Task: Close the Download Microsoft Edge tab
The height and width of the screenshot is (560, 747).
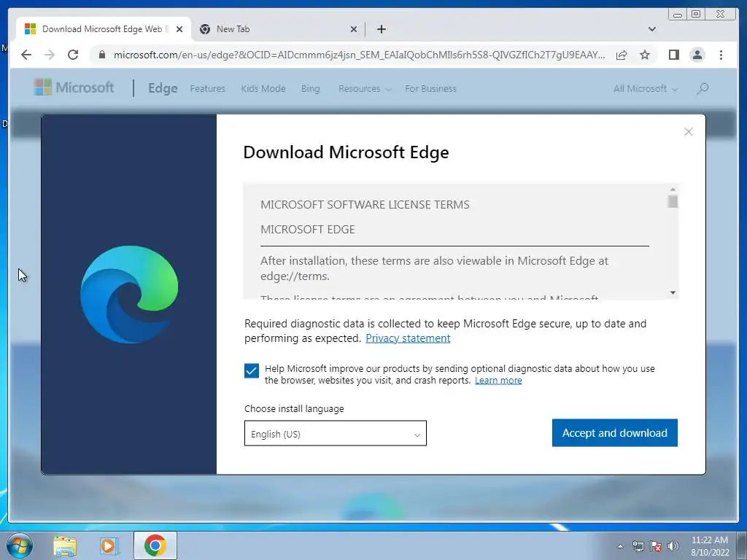Action: point(179,29)
